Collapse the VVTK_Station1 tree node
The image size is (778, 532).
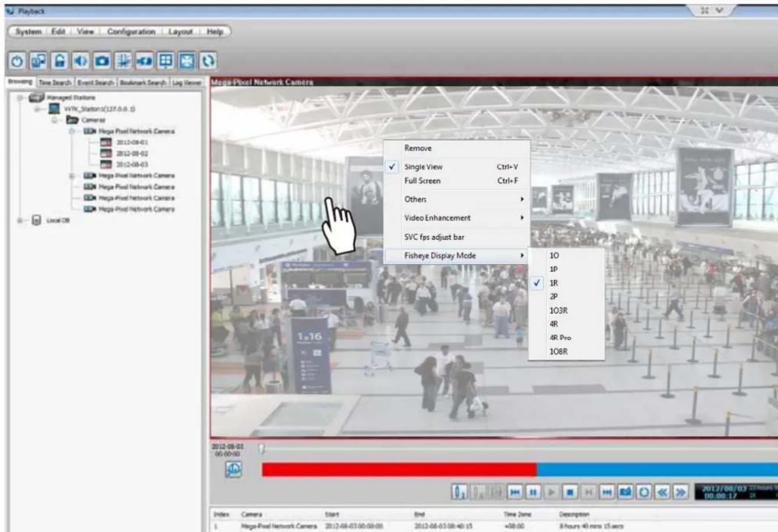point(38,109)
